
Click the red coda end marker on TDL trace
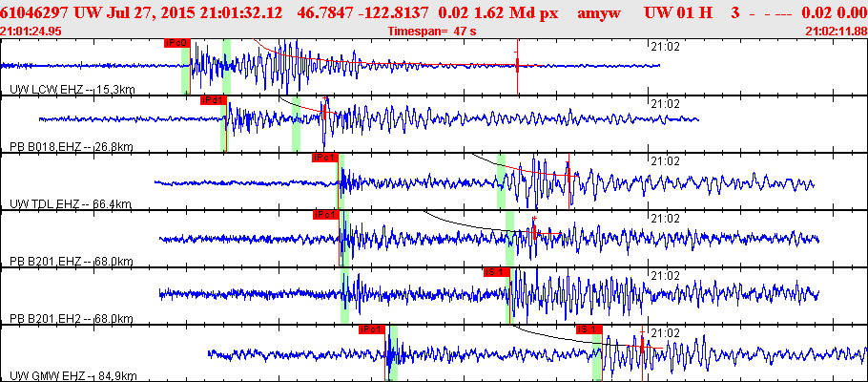[x=568, y=175]
